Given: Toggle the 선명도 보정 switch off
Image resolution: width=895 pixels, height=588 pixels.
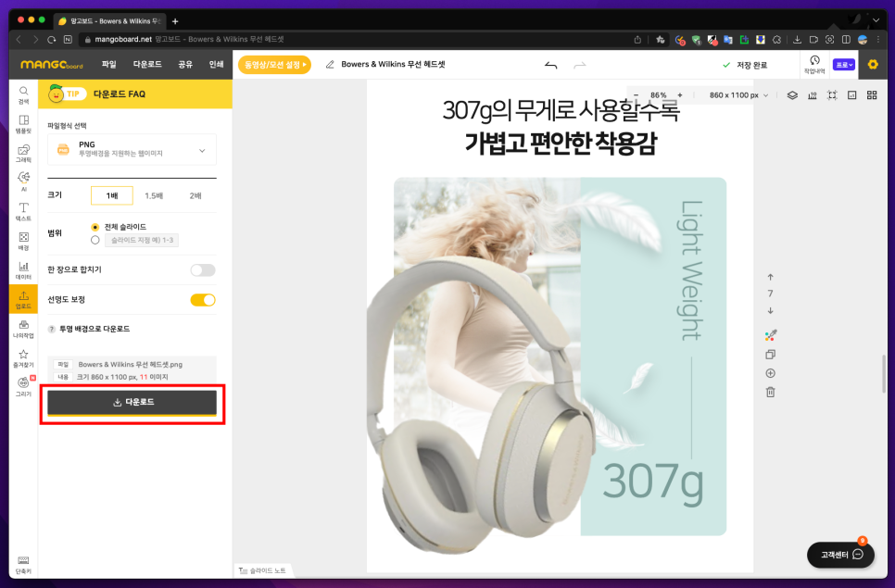Looking at the screenshot, I should (203, 299).
